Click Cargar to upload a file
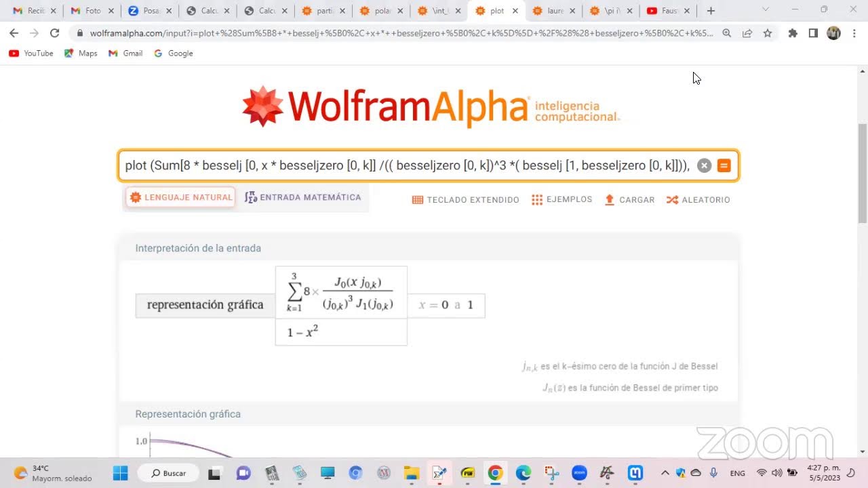 coord(629,200)
